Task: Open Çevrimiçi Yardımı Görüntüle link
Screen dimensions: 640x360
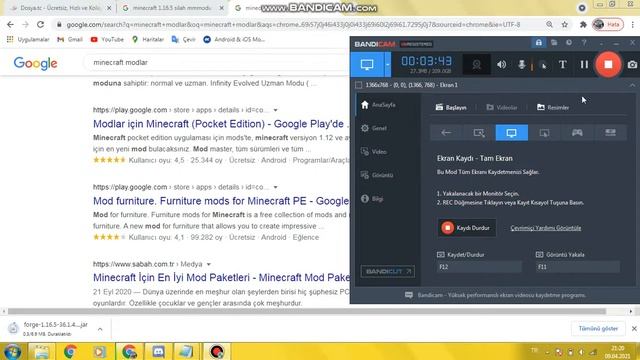Action: [x=546, y=228]
